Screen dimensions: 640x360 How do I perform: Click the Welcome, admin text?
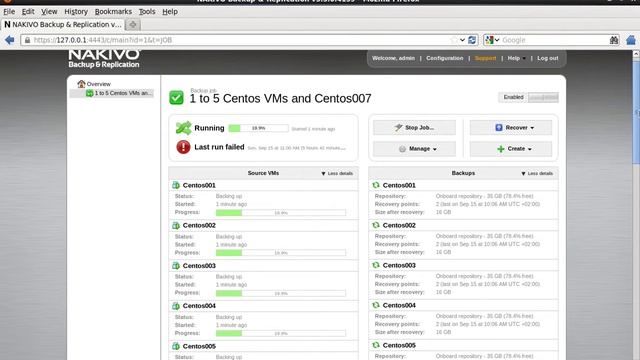click(393, 58)
